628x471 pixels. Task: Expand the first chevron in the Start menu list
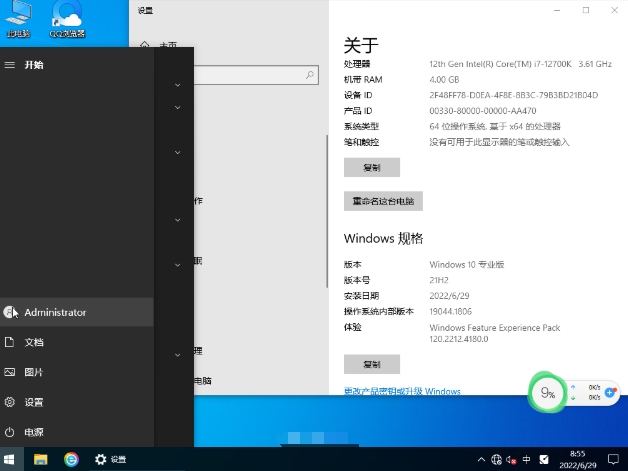[177, 85]
